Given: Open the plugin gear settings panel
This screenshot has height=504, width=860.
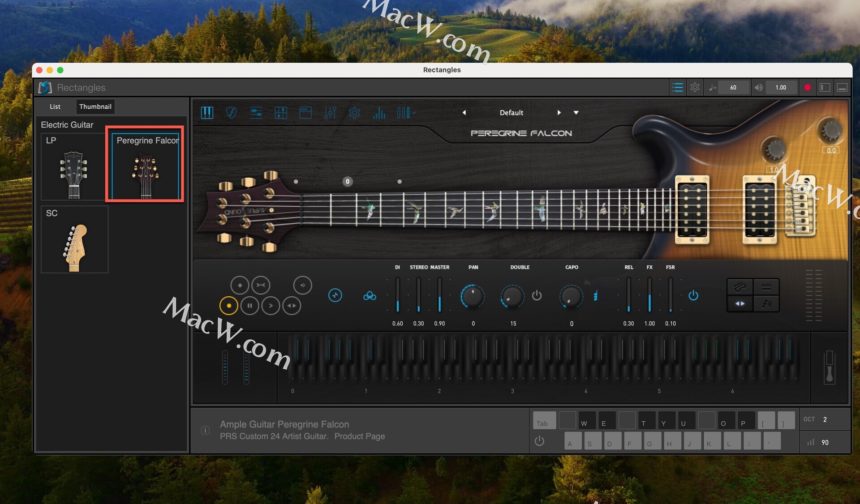Looking at the screenshot, I should coord(354,113).
